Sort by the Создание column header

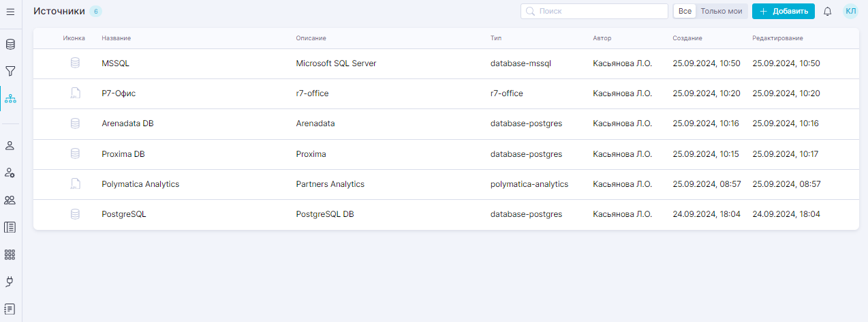(687, 38)
